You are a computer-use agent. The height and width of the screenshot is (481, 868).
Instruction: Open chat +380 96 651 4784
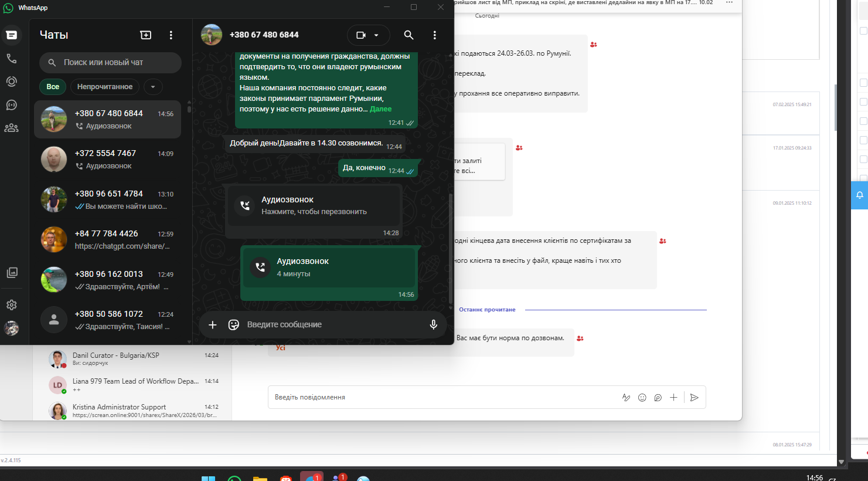point(108,199)
